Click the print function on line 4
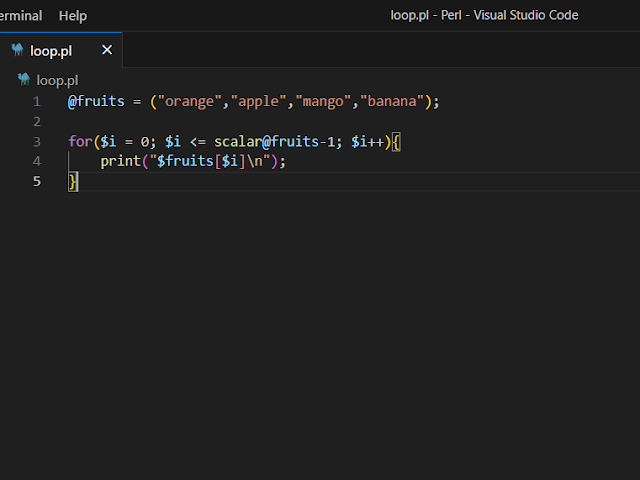 (x=121, y=161)
